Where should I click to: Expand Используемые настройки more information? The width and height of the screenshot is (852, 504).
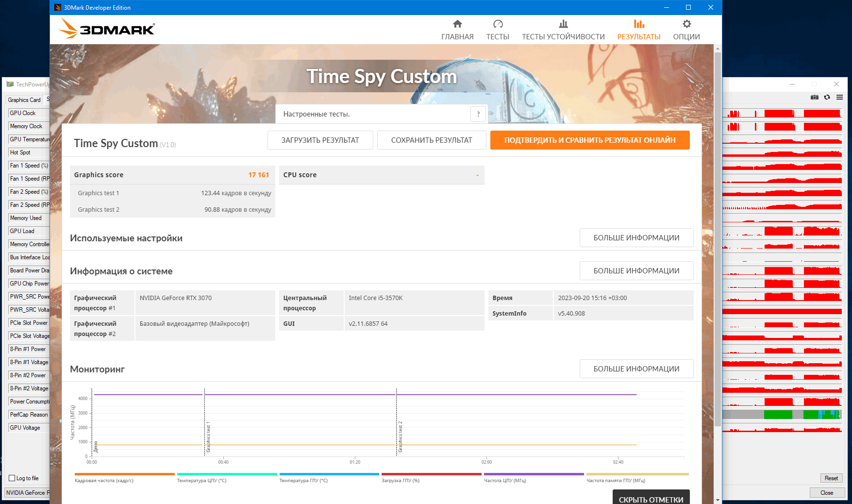point(636,238)
